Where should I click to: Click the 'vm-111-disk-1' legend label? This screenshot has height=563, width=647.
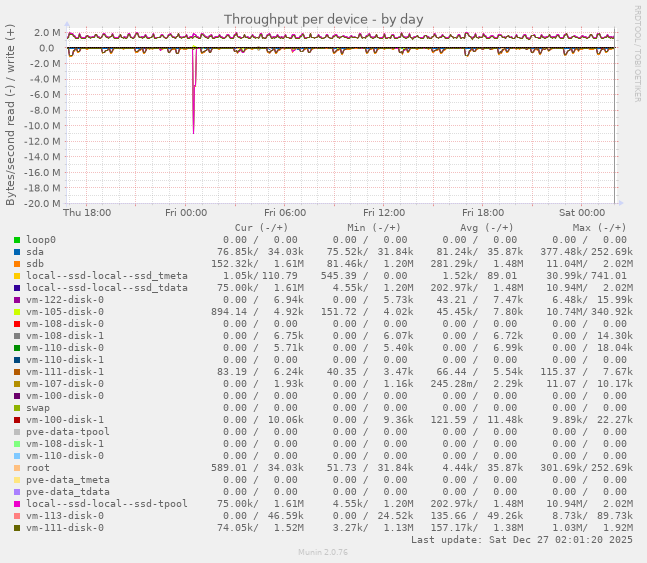pos(65,372)
